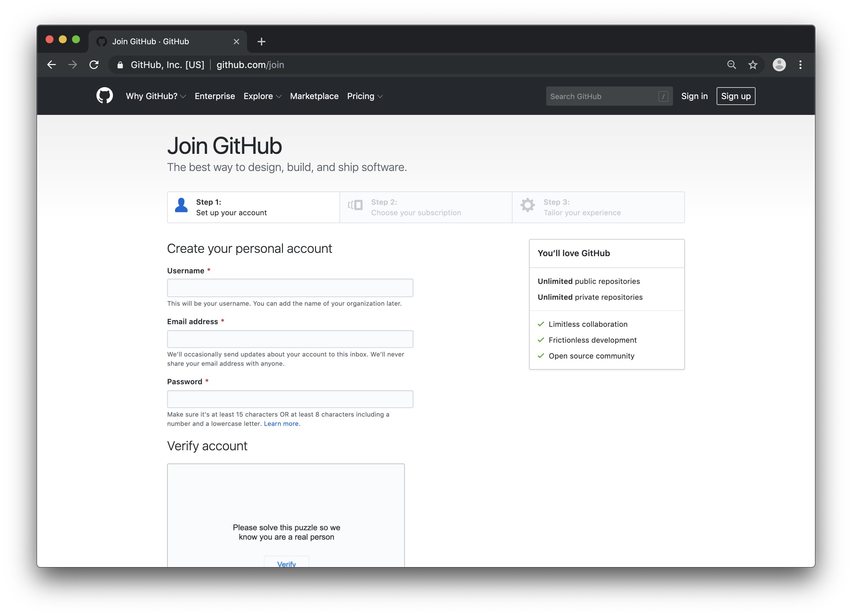Click the checkmark beside Open source community
The width and height of the screenshot is (852, 616).
[x=541, y=355]
